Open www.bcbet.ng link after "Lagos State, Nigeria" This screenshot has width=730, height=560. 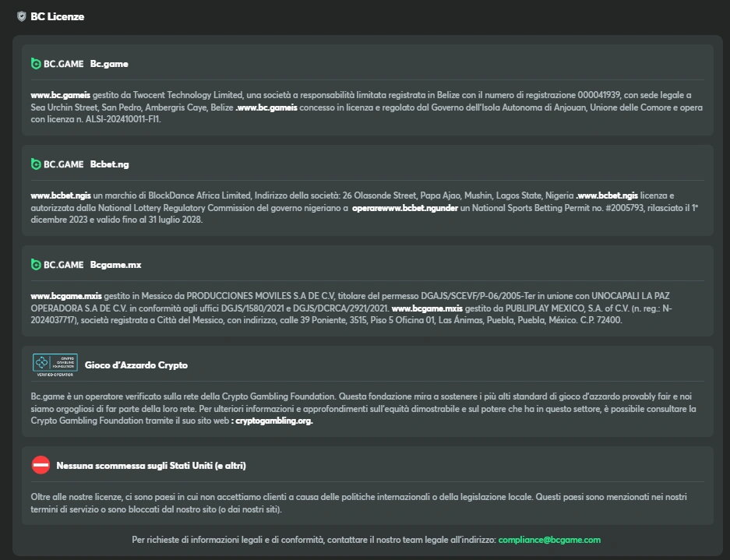click(x=607, y=195)
